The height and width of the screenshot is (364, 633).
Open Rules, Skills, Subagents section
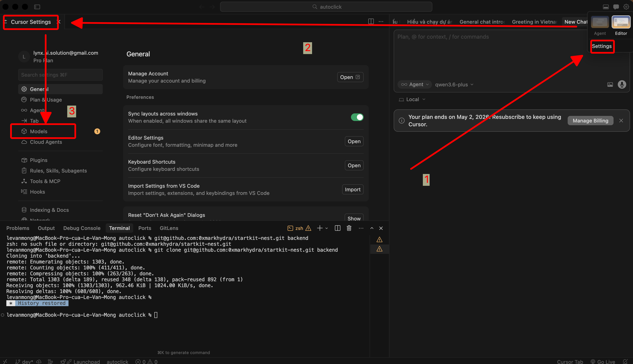(x=60, y=171)
